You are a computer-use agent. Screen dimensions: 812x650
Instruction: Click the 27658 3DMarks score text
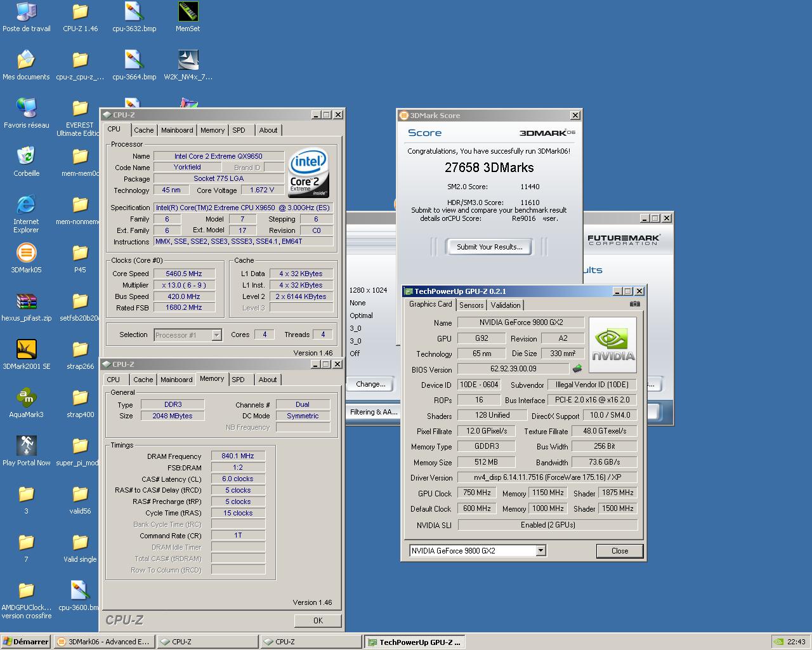click(x=489, y=168)
